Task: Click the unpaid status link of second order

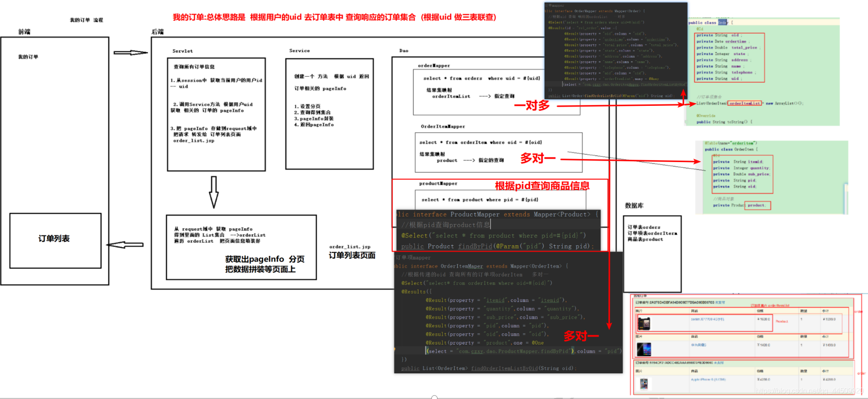Action: click(719, 363)
